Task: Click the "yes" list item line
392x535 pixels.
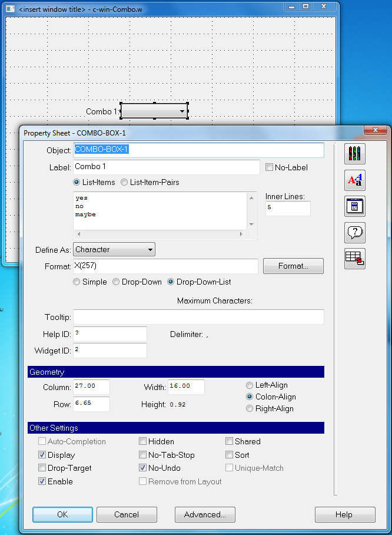Action: click(81, 198)
